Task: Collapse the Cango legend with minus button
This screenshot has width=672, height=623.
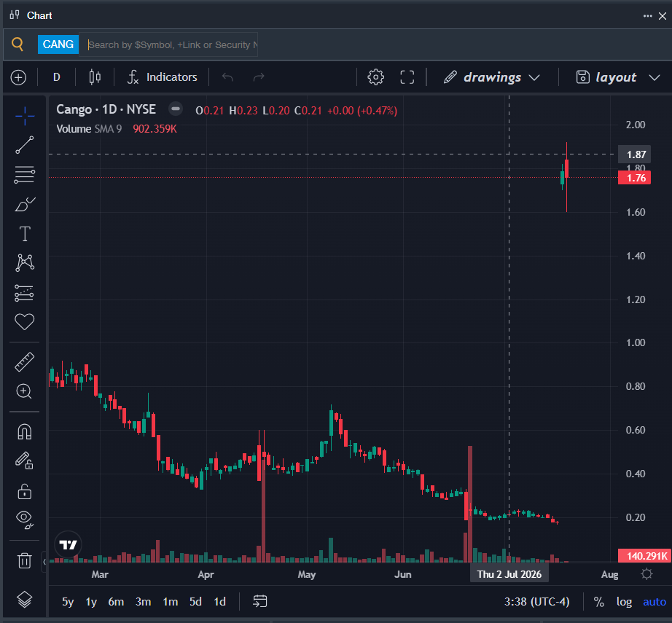Action: [x=175, y=109]
